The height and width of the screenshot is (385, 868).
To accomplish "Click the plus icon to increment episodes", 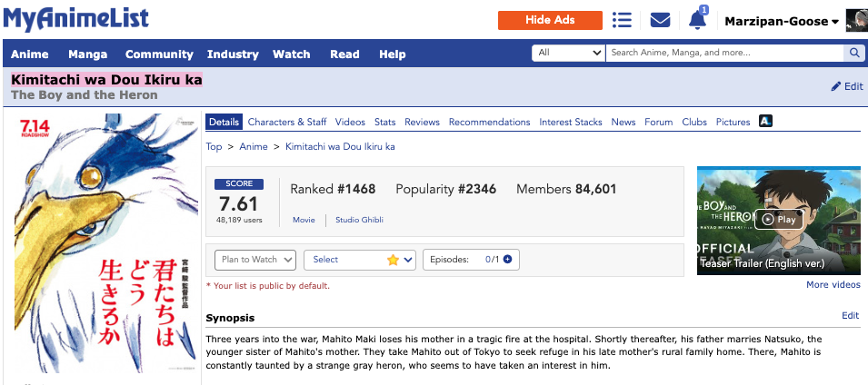I will coord(507,260).
